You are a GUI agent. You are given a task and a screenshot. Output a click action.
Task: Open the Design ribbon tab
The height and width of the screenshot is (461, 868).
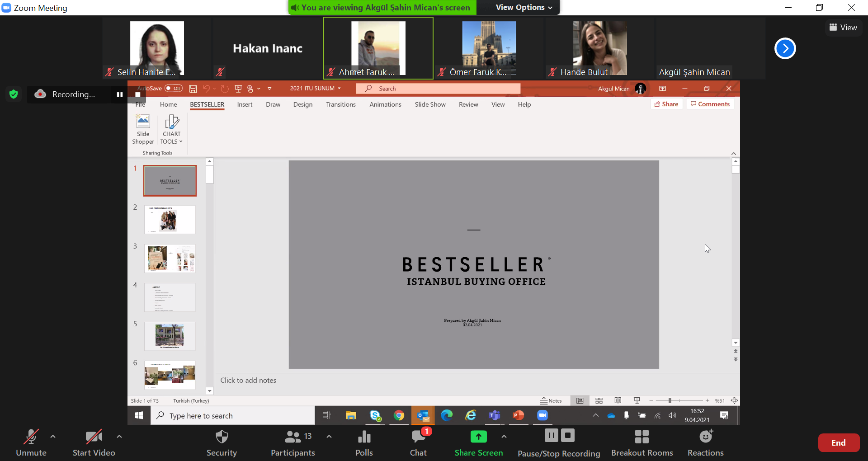[303, 104]
